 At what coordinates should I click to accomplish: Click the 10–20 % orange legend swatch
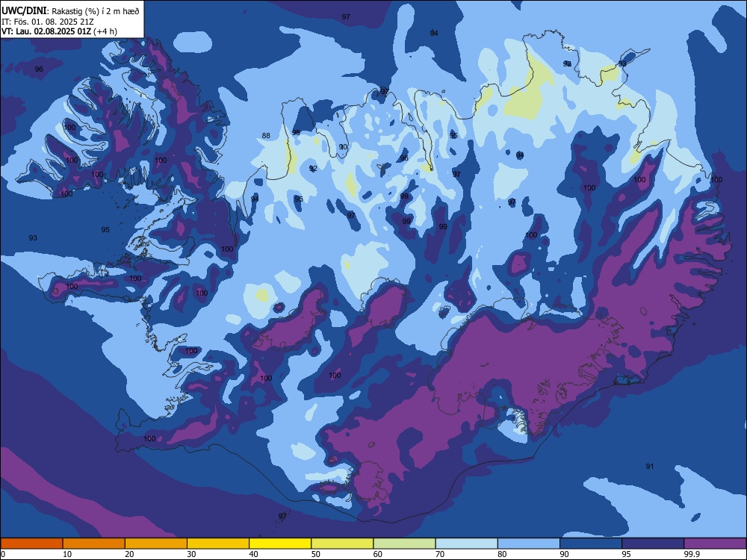point(94,544)
